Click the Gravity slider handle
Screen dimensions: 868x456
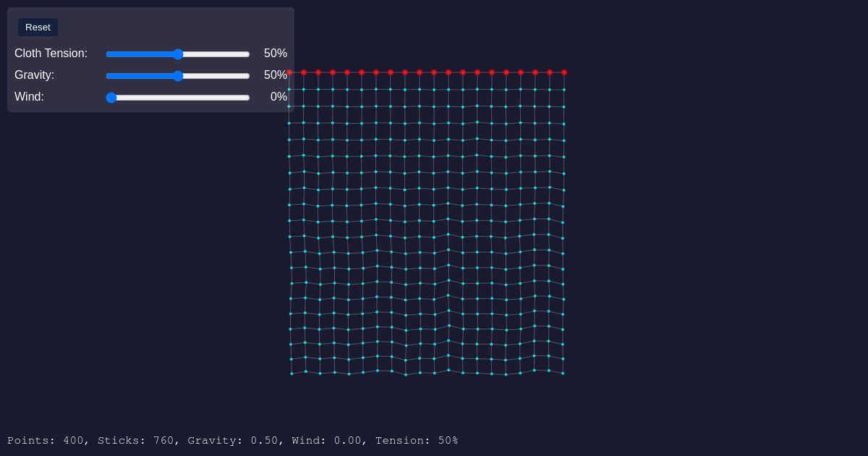coord(178,76)
